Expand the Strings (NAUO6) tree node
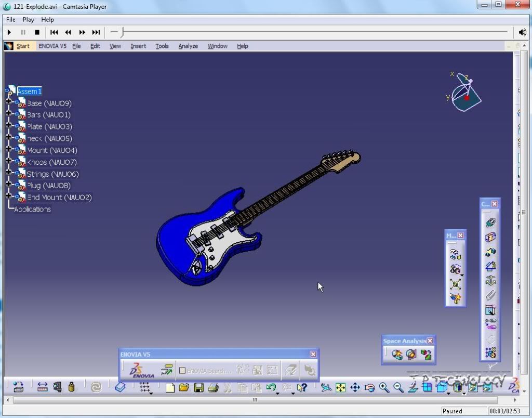This screenshot has width=532, height=418. 8,172
